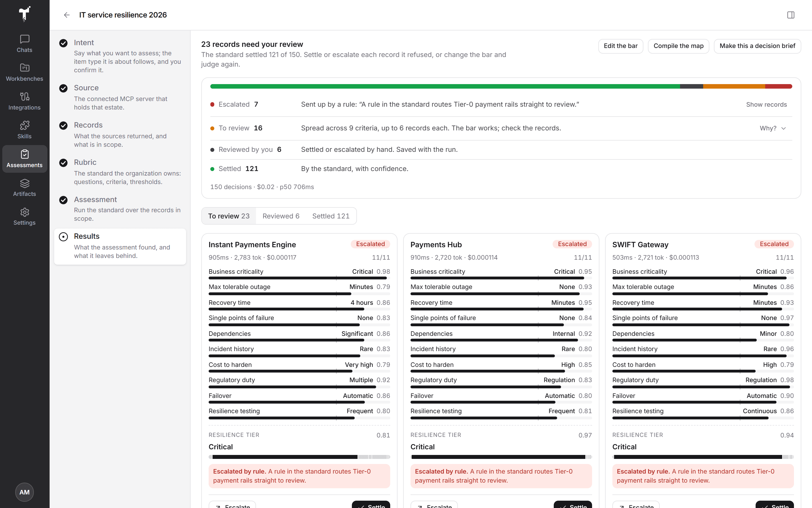Select the Results step radio marker
Image resolution: width=812 pixels, height=508 pixels.
point(63,237)
